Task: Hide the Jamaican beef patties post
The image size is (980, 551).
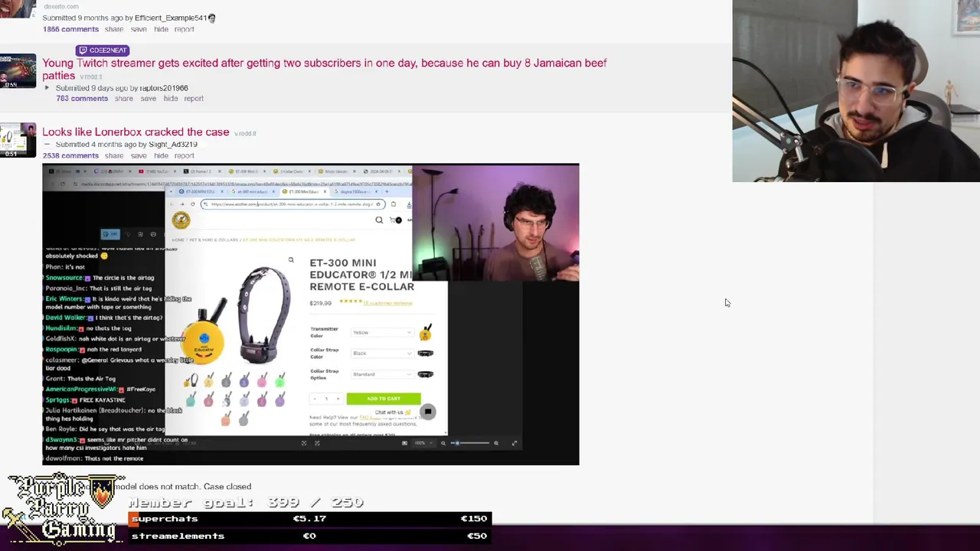Action: [171, 98]
